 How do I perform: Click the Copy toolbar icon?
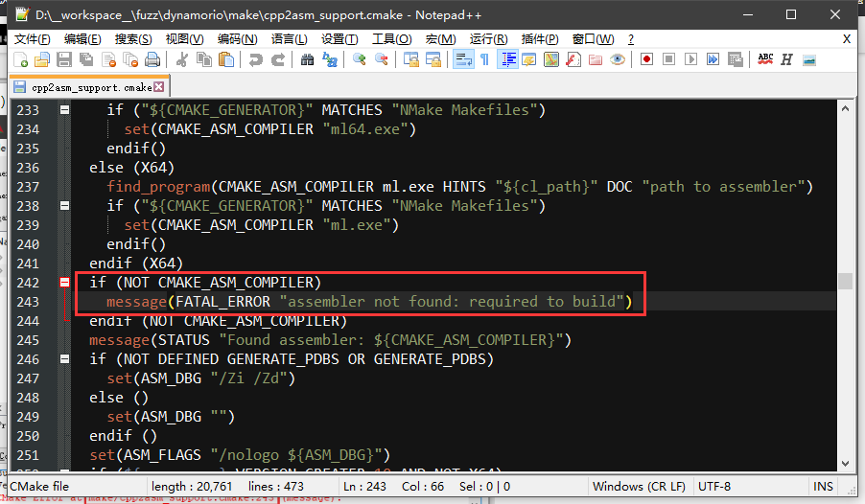[204, 59]
